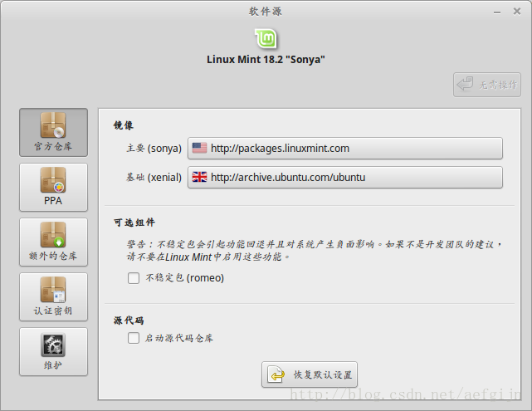
Task: Close the 软件源 window
Action: 520,11
